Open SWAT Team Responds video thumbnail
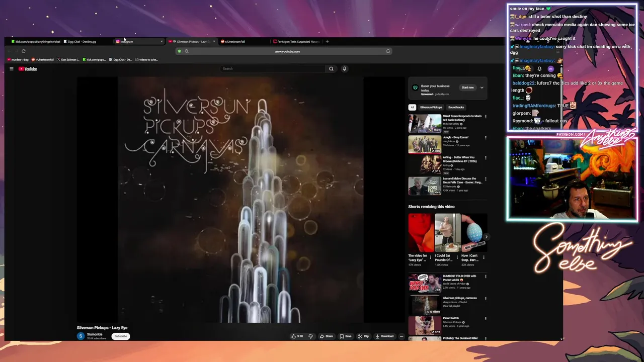The height and width of the screenshot is (362, 644). pos(425,124)
